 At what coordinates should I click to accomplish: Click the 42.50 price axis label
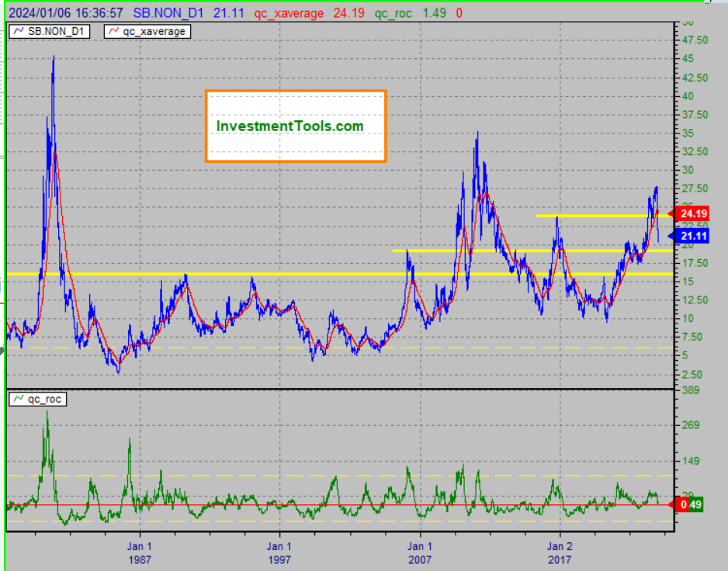(695, 78)
